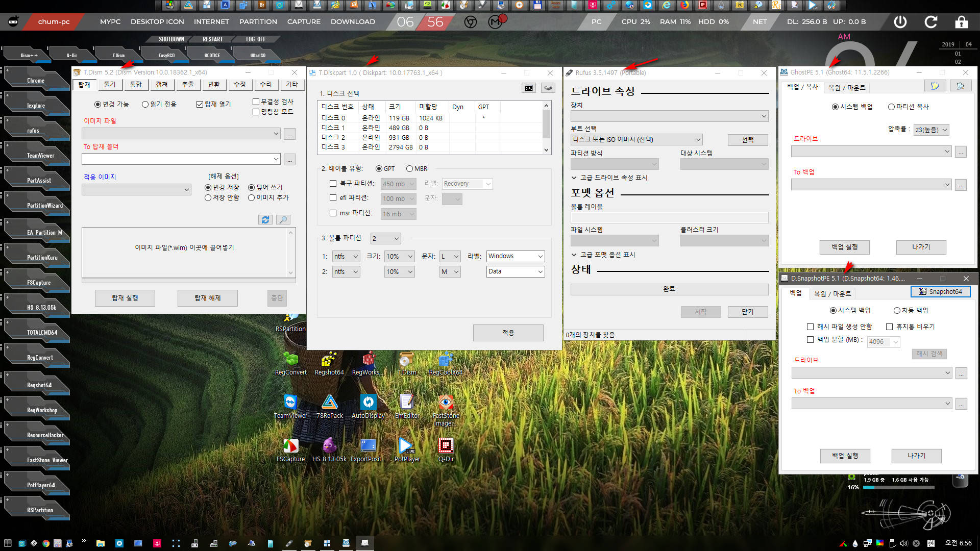The image size is (980, 551).
Task: Open command prompt icon in T.Diskpart
Action: (529, 88)
